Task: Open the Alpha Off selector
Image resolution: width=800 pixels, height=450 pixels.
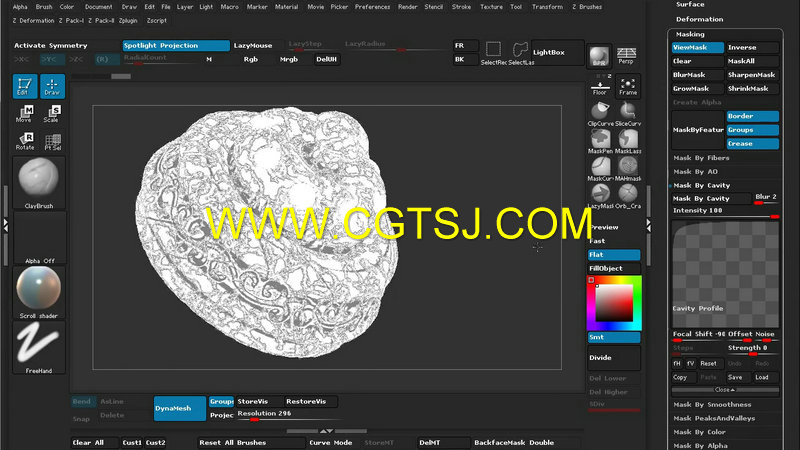Action: point(39,238)
